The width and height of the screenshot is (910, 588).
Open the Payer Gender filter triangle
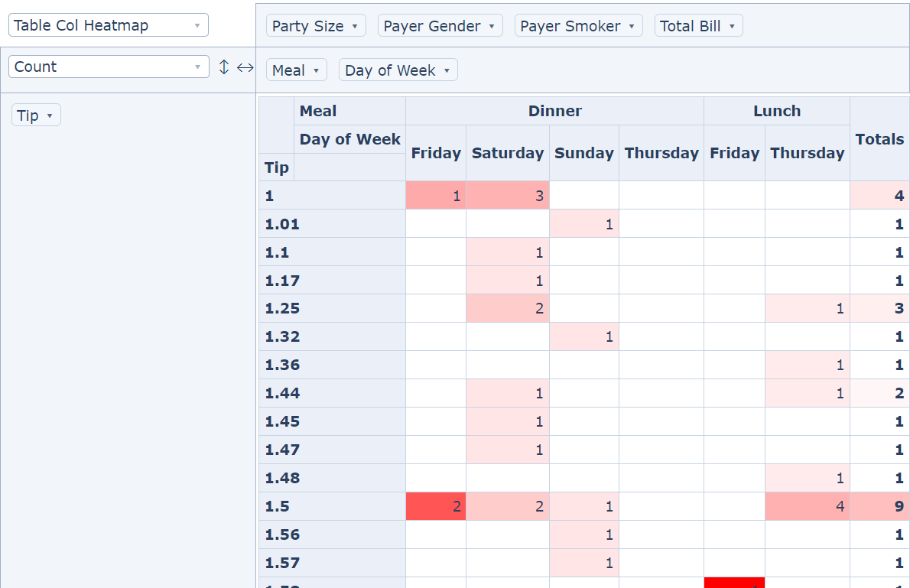(492, 26)
